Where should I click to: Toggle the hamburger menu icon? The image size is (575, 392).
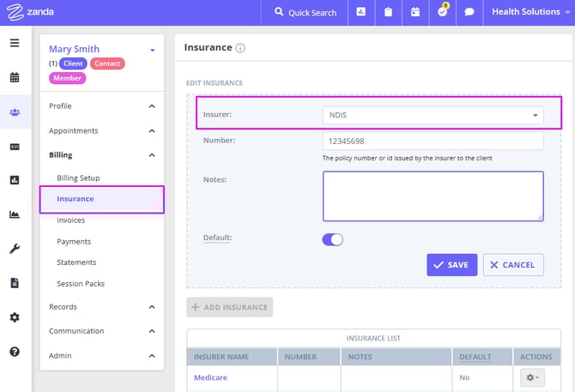click(x=15, y=43)
